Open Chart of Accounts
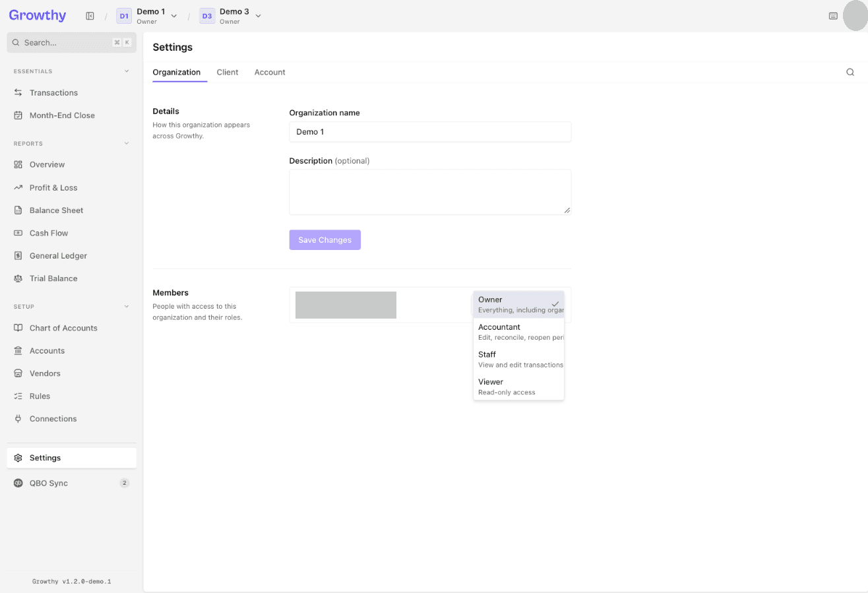Viewport: 868px width, 593px height. pos(72,328)
